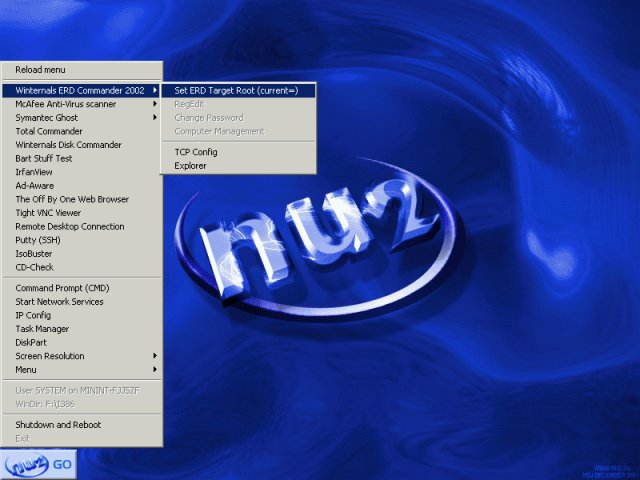This screenshot has width=640, height=480.
Task: Start Remote Desktop Connection
Action: click(82, 227)
